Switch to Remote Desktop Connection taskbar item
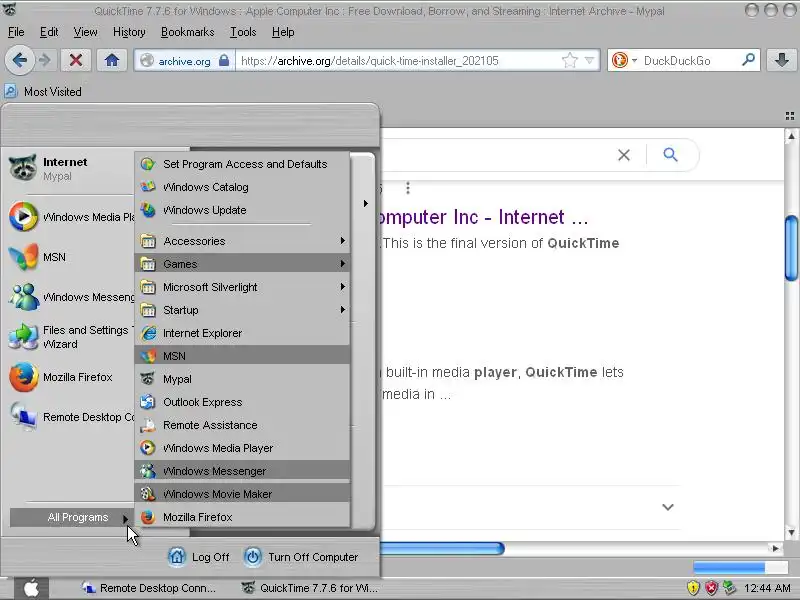The width and height of the screenshot is (800, 600). tap(149, 588)
